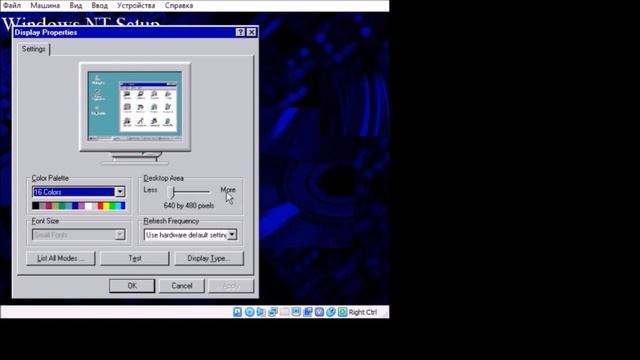This screenshot has width=640, height=360.
Task: Select the Settings tab
Action: coord(33,49)
